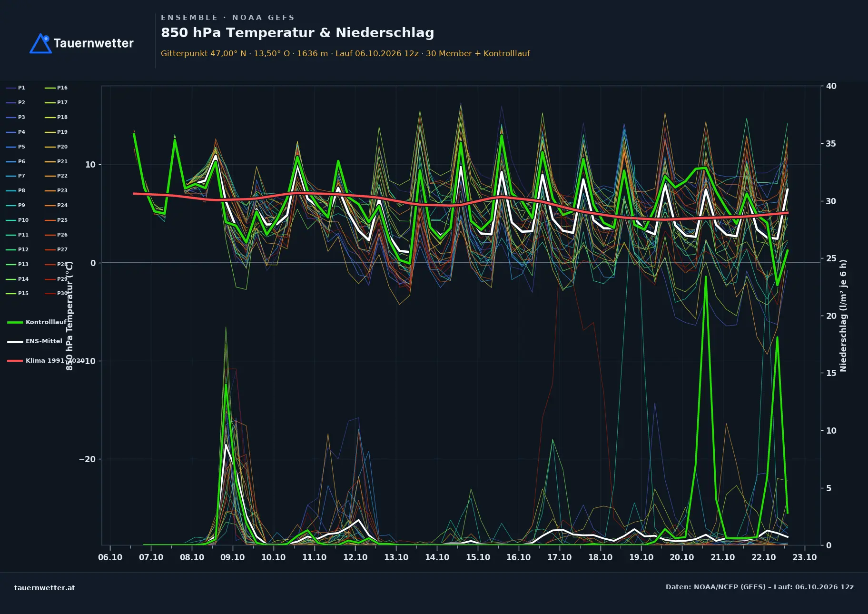The height and width of the screenshot is (614, 868).
Task: Select legend entry P6
Action: pos(16,162)
